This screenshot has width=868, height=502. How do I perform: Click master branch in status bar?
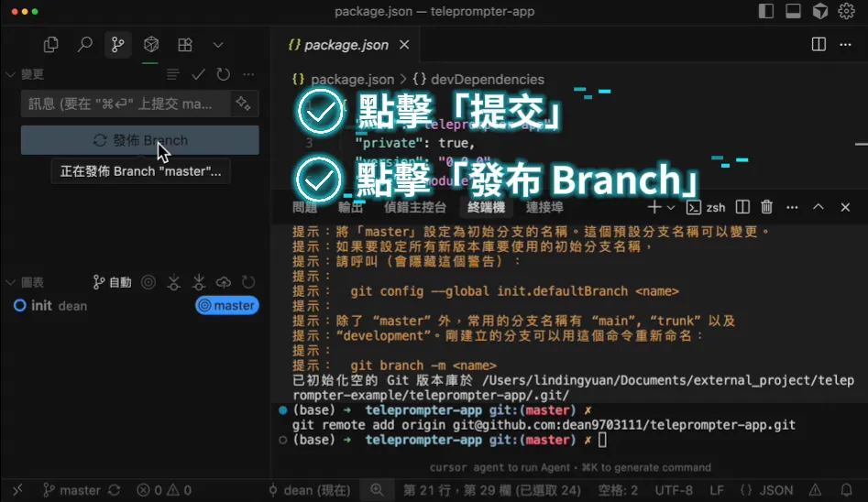[x=72, y=490]
